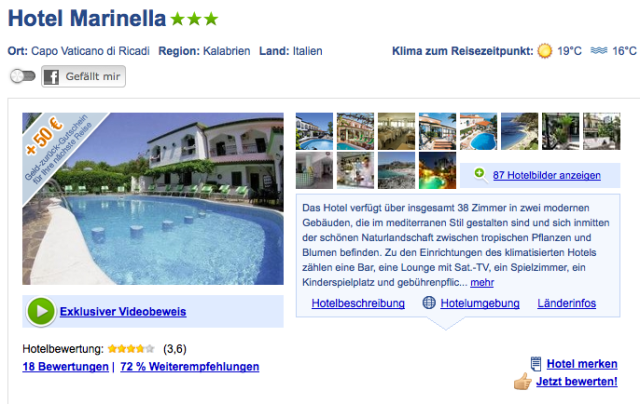
Task: Click the large hotel pool main photo
Action: (153, 198)
